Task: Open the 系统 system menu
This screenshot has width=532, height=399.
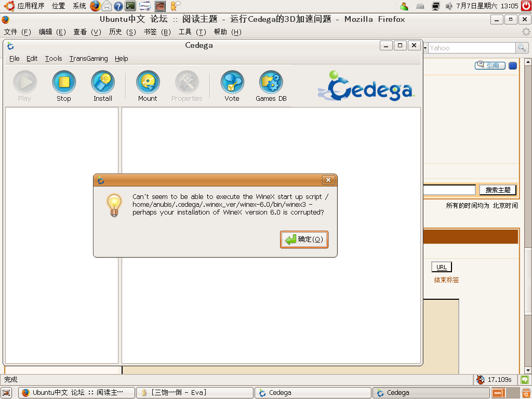Action: (x=79, y=6)
